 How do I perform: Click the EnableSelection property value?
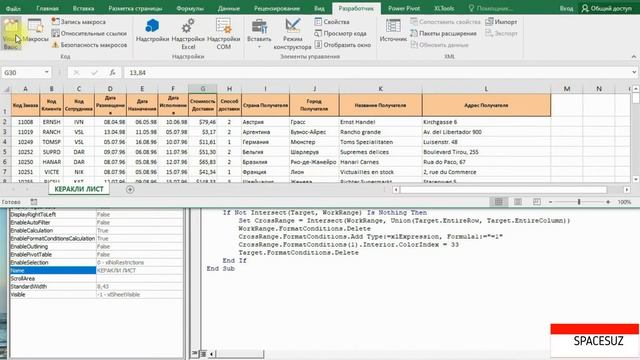[x=140, y=262]
